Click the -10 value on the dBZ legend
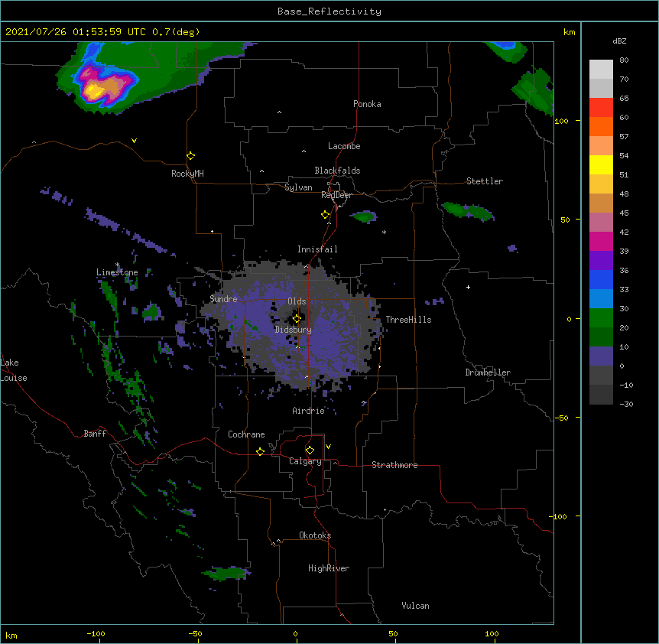 [626, 385]
